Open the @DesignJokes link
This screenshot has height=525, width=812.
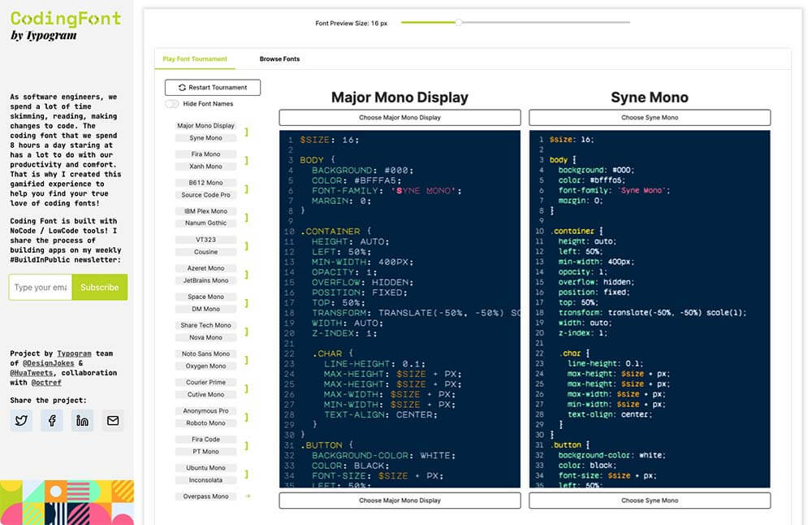(x=48, y=363)
